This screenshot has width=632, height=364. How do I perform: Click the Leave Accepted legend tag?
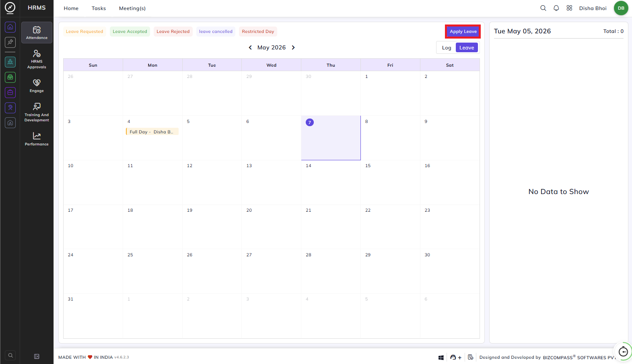pyautogui.click(x=130, y=31)
